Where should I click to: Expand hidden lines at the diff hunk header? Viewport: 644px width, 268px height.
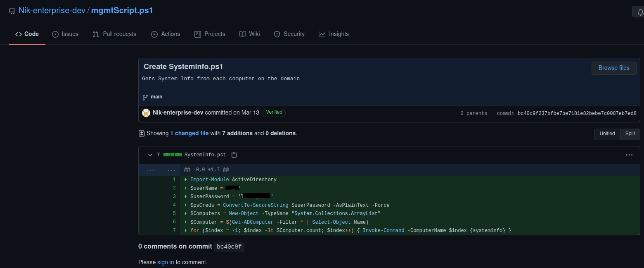pyautogui.click(x=151, y=170)
